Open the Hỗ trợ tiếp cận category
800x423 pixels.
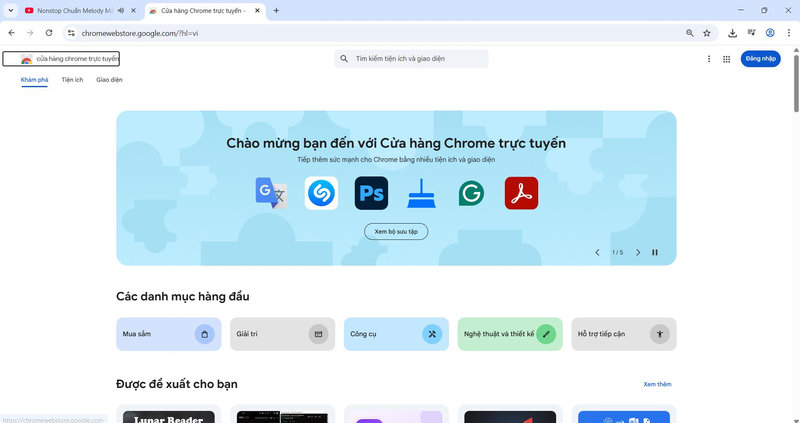[x=623, y=334]
